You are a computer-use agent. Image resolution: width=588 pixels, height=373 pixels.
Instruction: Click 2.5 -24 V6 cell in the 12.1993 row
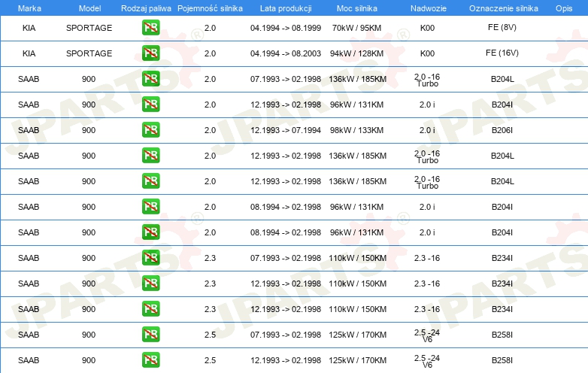click(x=427, y=361)
